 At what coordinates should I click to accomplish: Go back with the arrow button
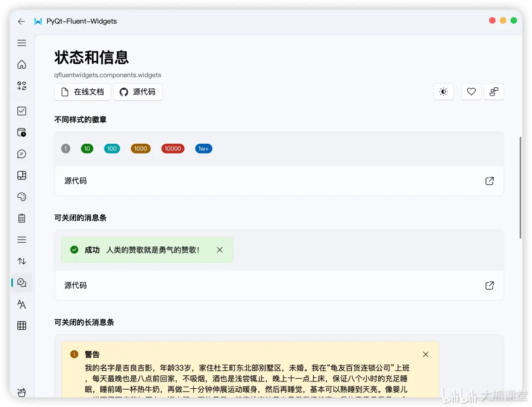pos(21,21)
